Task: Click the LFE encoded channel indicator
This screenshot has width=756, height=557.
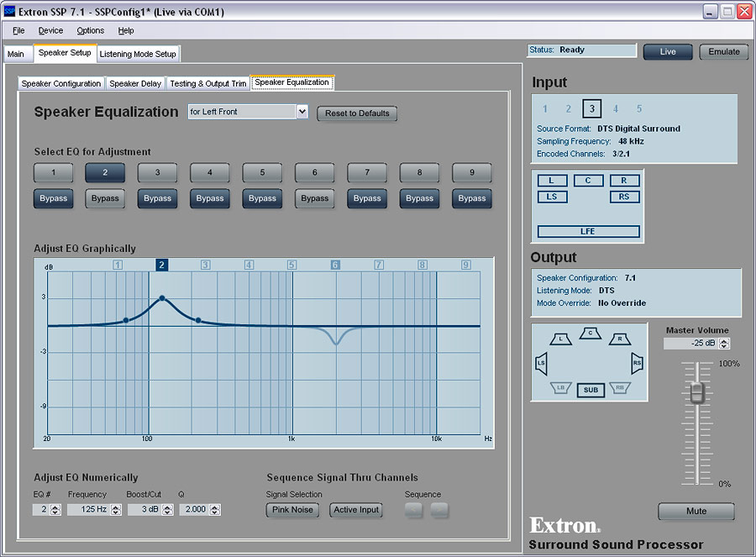Action: click(x=588, y=231)
